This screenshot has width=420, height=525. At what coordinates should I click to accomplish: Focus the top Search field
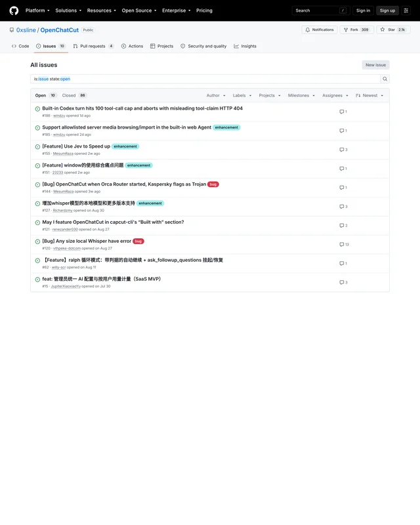click(x=321, y=10)
